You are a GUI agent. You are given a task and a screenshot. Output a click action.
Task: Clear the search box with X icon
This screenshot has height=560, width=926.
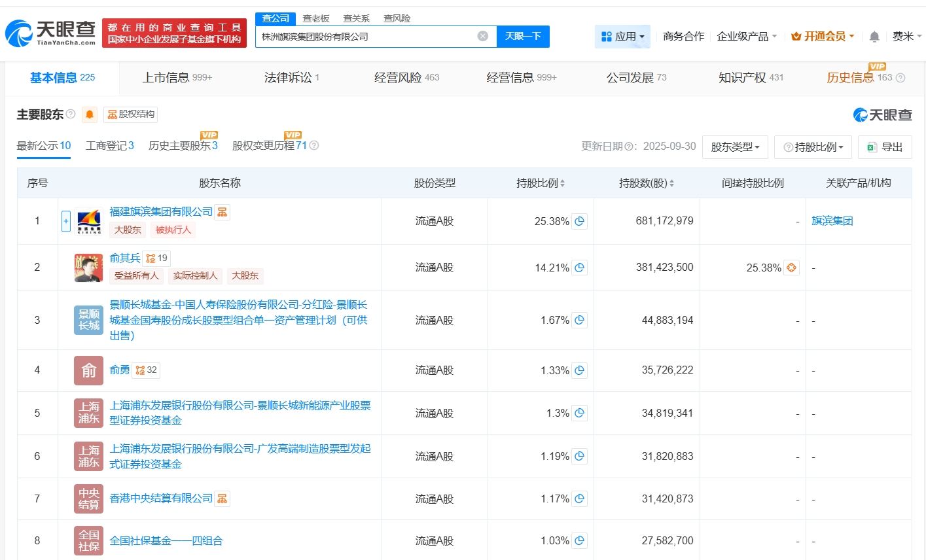483,36
